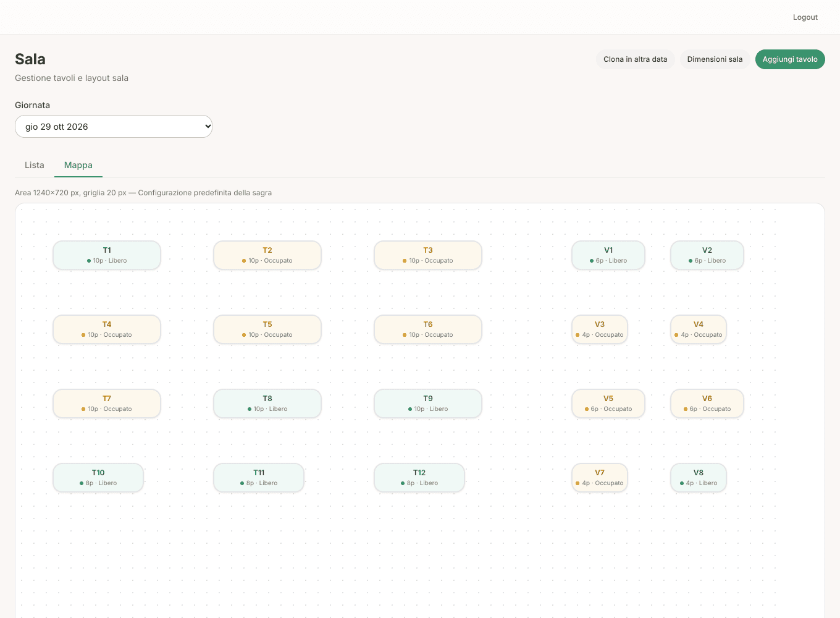This screenshot has width=840, height=618.
Task: Select table V2 on the map
Action: pos(707,255)
